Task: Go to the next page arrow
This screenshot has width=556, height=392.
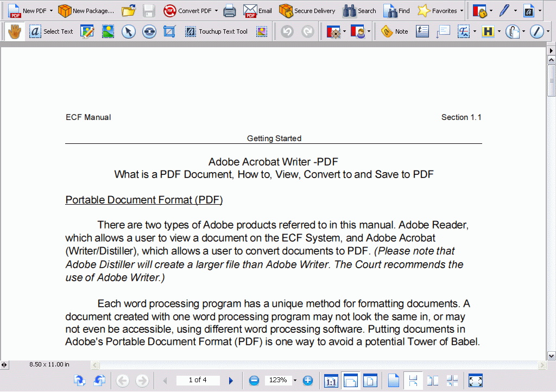Action: tap(231, 381)
